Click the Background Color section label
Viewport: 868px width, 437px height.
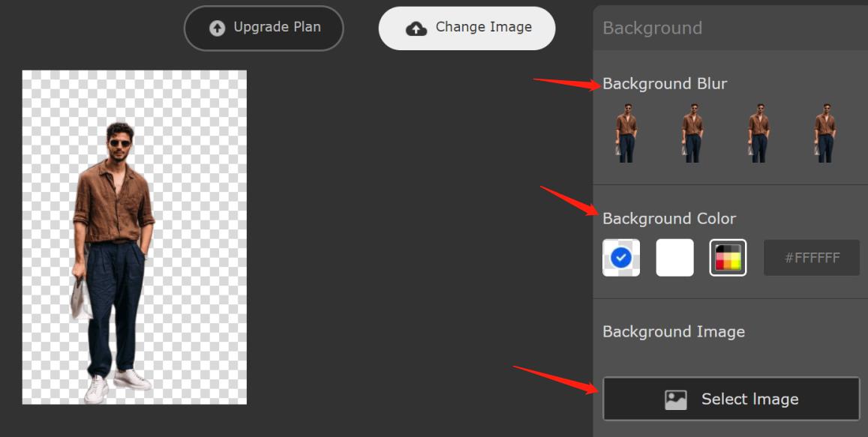click(x=668, y=219)
